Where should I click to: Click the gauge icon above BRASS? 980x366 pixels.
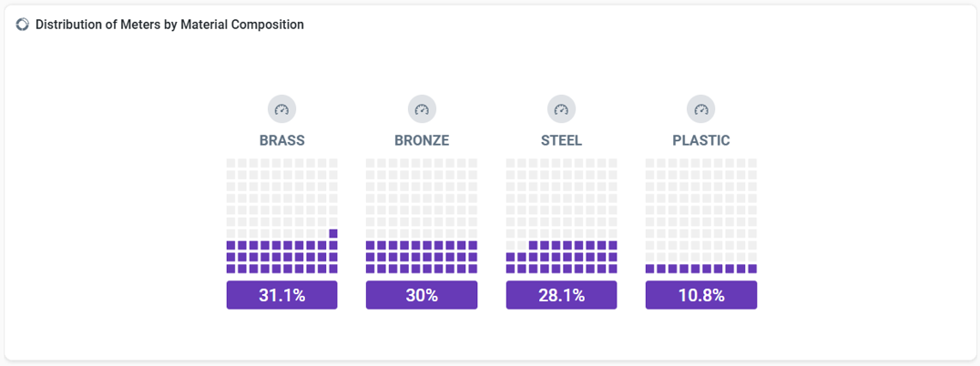click(x=281, y=110)
